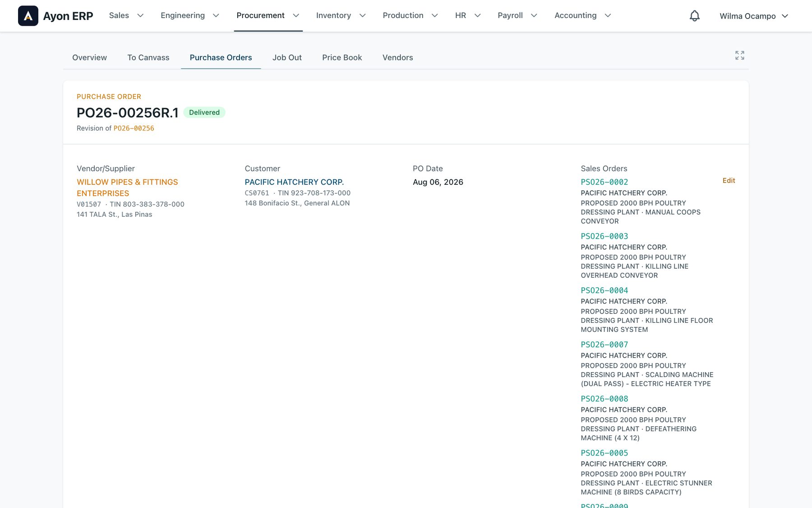Click the Delivered status badge
Viewport: 812px width, 508px height.
point(204,112)
